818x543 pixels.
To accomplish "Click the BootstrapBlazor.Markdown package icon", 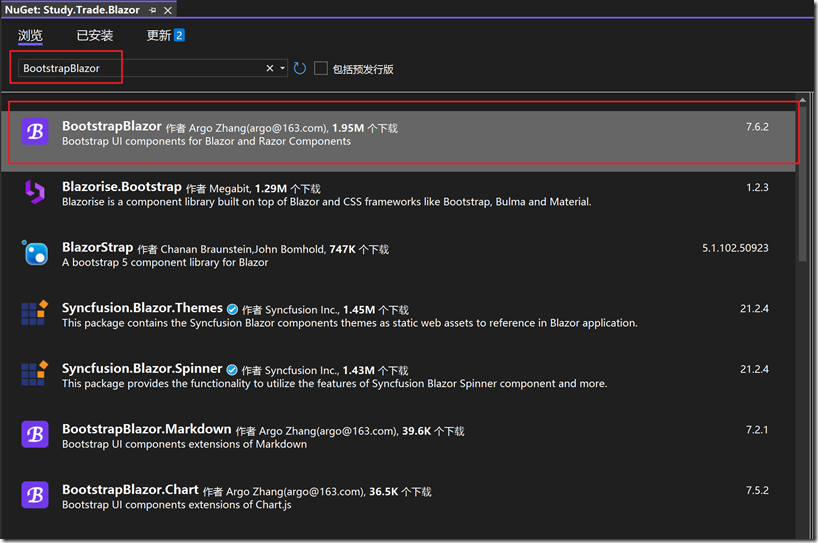I will [35, 435].
